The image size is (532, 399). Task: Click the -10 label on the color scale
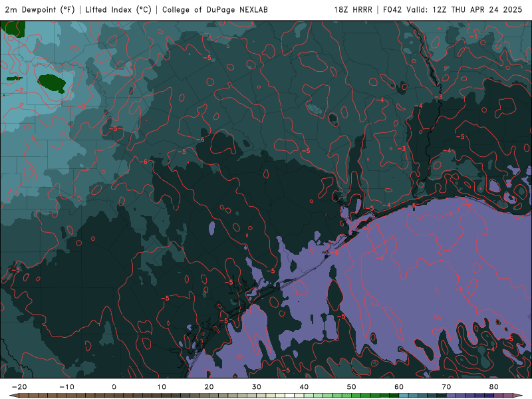coord(66,387)
